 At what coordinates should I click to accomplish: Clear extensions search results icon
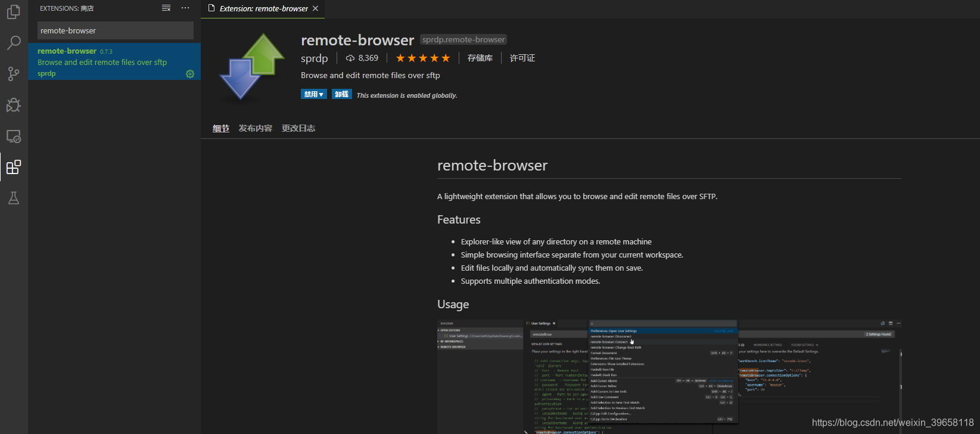(x=166, y=8)
